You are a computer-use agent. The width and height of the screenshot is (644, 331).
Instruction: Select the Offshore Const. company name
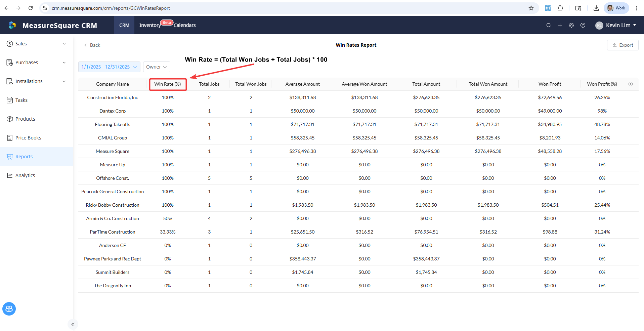113,178
